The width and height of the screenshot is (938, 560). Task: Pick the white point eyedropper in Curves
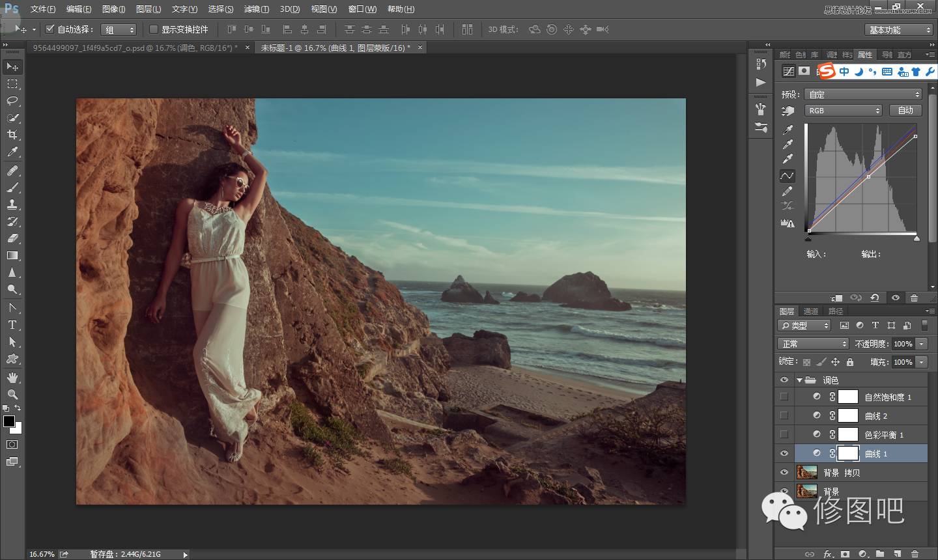point(788,159)
